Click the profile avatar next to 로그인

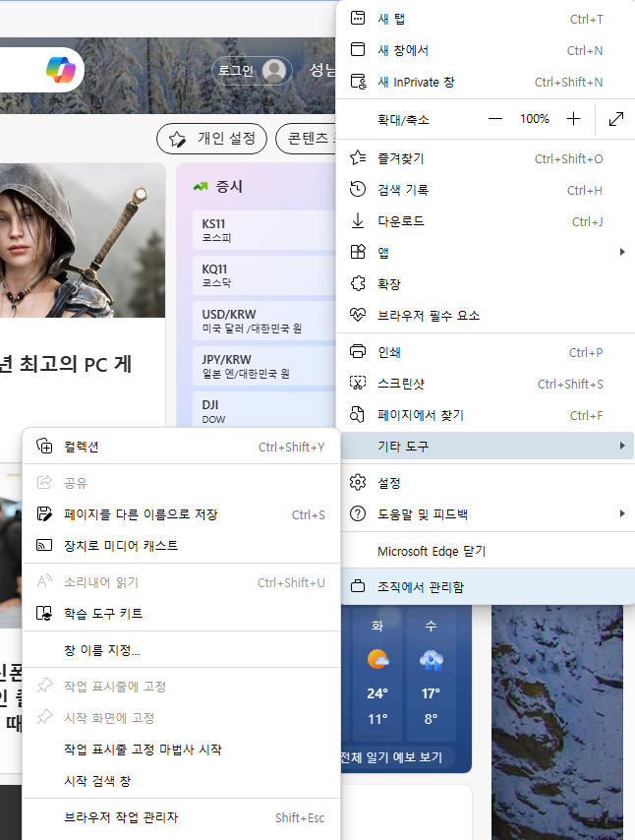coord(274,71)
